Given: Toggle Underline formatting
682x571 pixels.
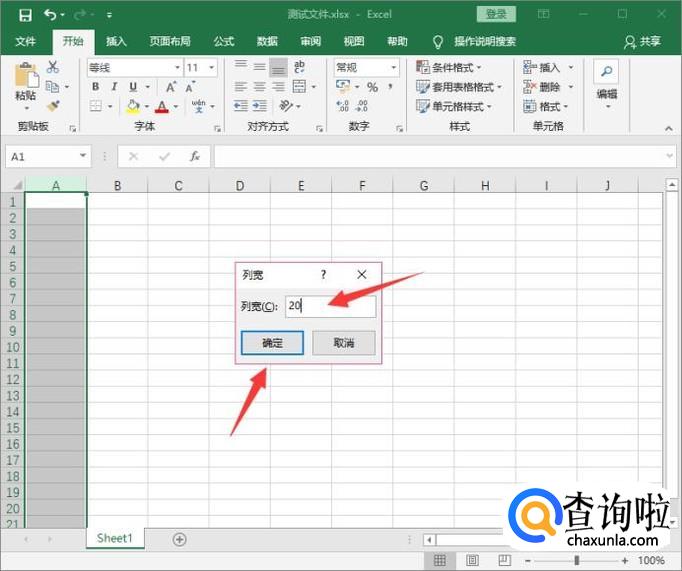Looking at the screenshot, I should coord(133,87).
